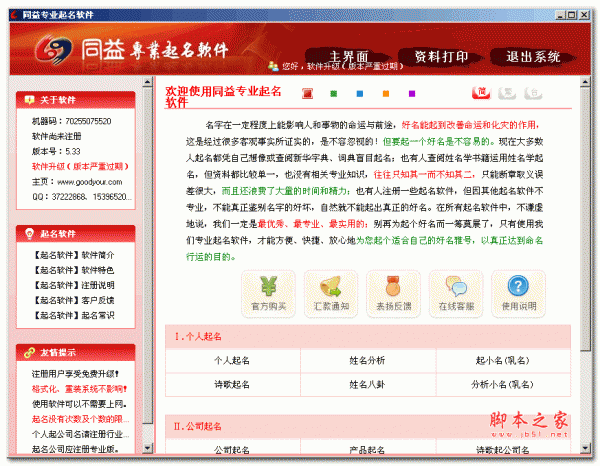Click the 版本号:5.33 version text
Viewport: 600px width, 466px height.
click(56, 152)
